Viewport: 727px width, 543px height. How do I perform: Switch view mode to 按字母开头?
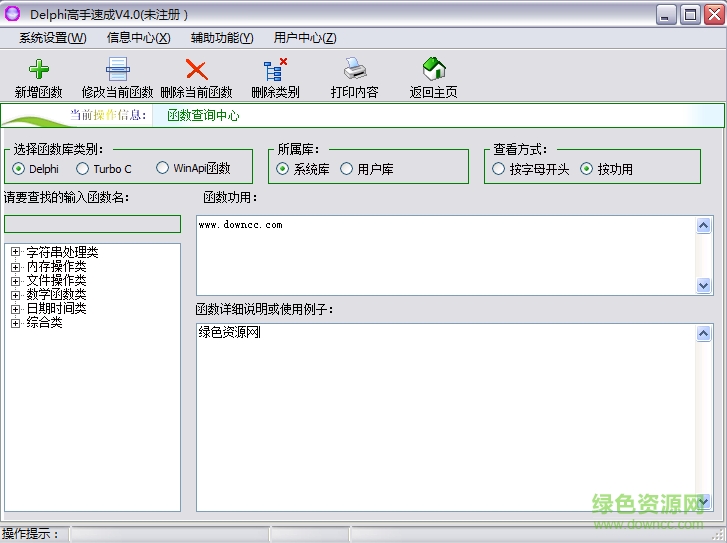[x=498, y=169]
